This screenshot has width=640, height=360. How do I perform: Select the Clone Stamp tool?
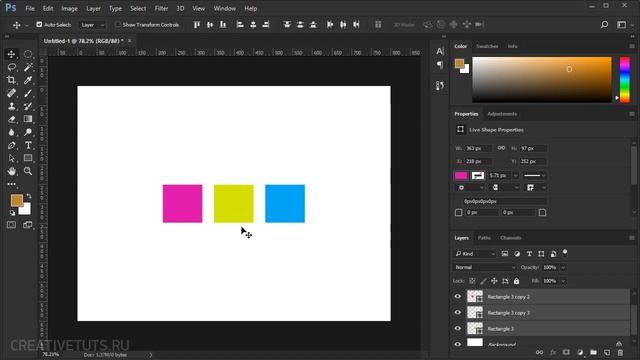[11, 106]
